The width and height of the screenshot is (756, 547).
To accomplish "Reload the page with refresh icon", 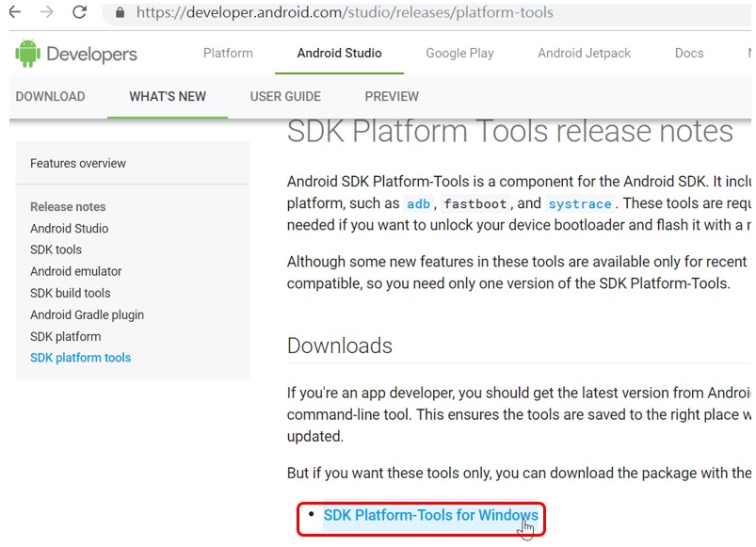I will point(79,11).
